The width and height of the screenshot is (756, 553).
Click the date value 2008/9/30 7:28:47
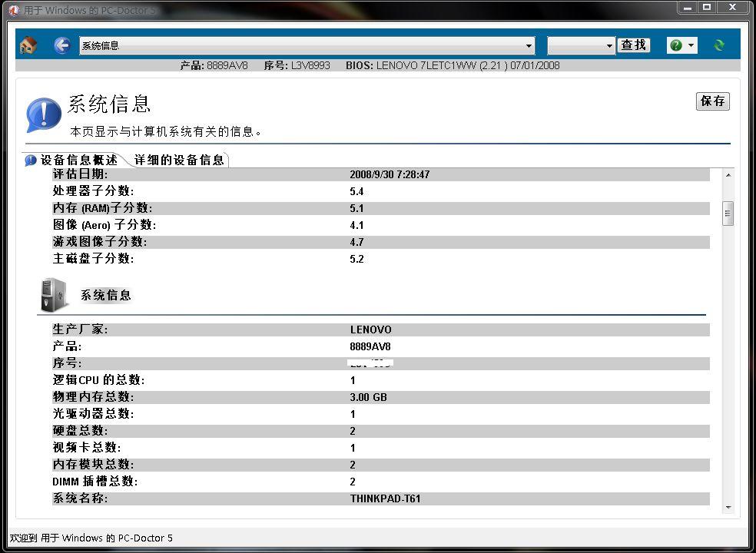pos(390,174)
